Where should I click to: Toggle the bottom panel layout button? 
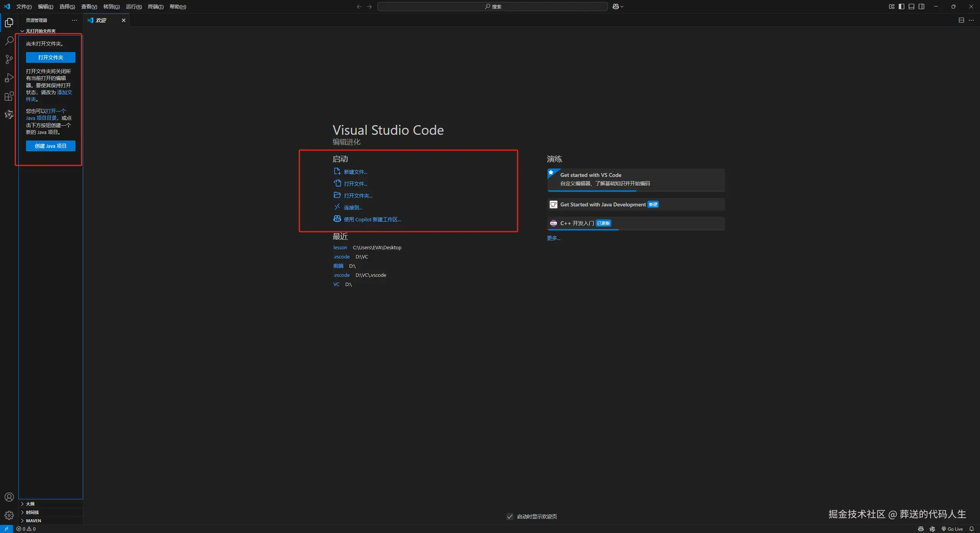(x=911, y=7)
